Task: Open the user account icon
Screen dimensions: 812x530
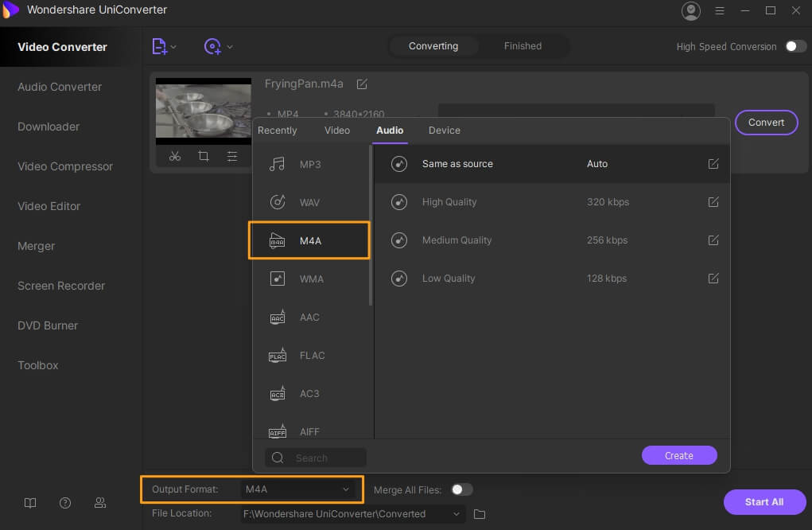Action: tap(691, 11)
